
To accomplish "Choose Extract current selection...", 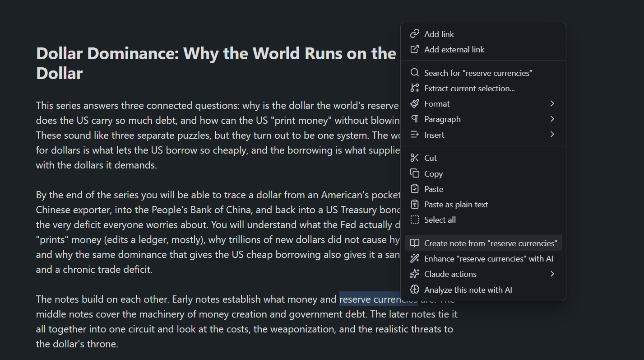I will pyautogui.click(x=483, y=88).
